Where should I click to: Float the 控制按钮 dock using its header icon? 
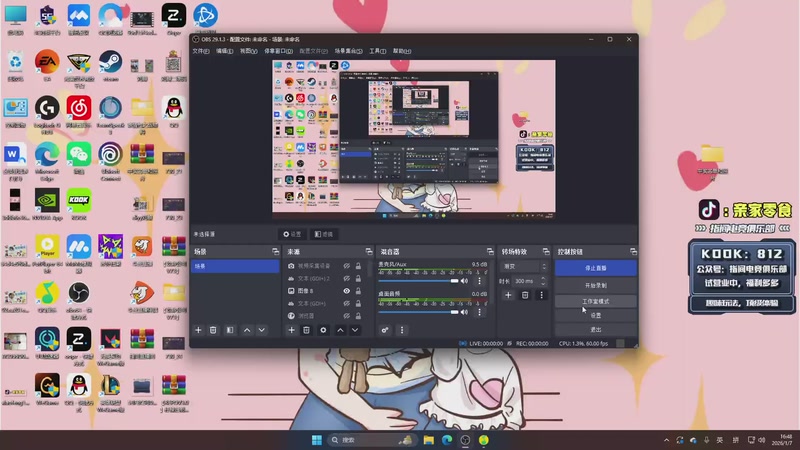point(633,252)
